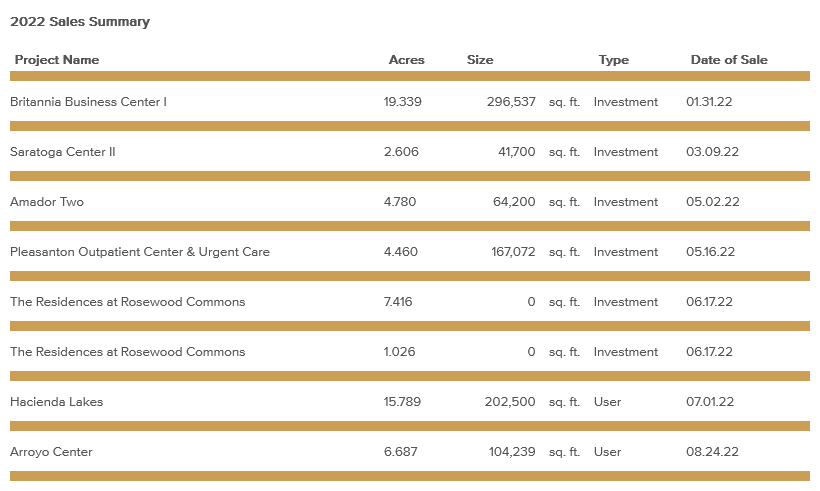Click Investment type in Amador Two row

point(625,202)
